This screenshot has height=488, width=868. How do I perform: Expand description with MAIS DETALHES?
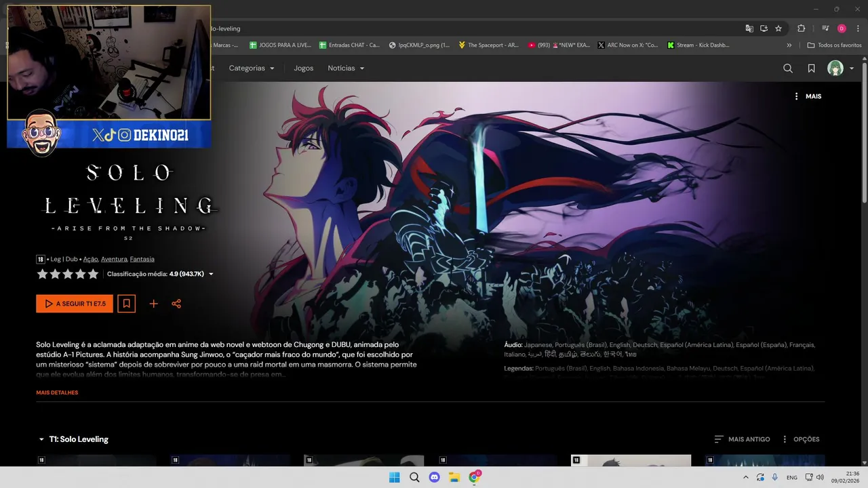click(57, 392)
